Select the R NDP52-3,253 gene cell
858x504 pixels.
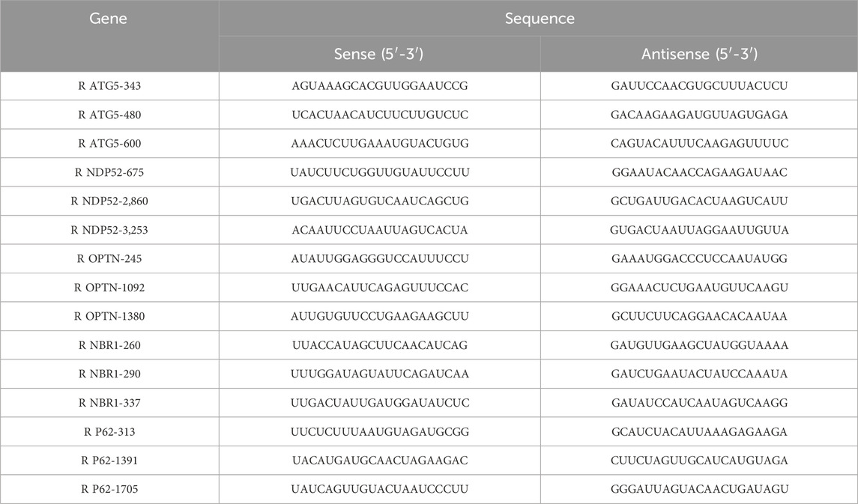(x=109, y=230)
